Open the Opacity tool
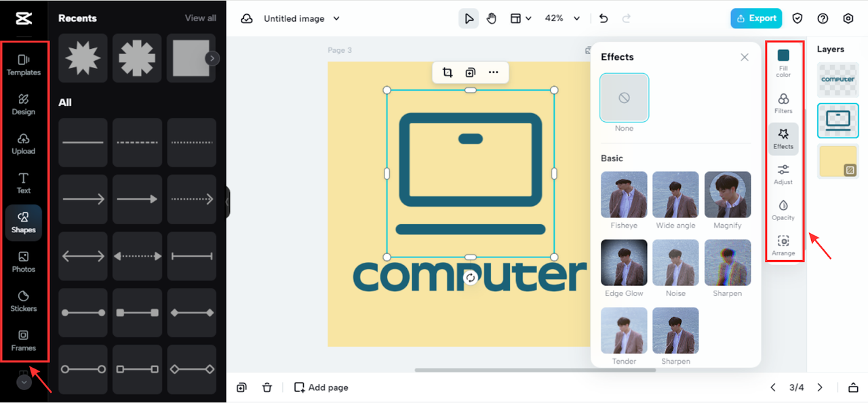The image size is (868, 403). [783, 210]
